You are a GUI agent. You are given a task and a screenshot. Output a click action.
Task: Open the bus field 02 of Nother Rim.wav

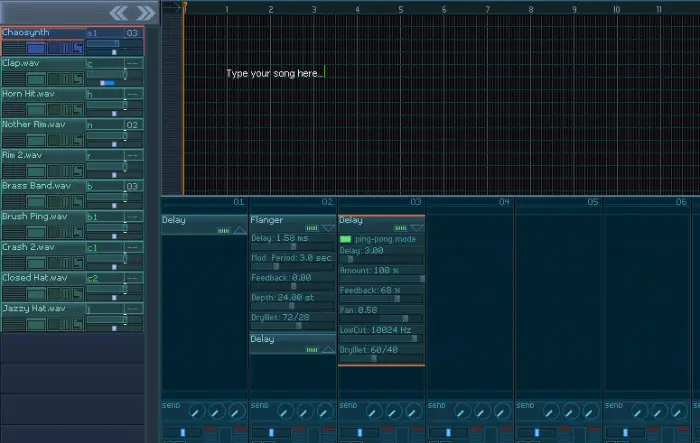(133, 125)
